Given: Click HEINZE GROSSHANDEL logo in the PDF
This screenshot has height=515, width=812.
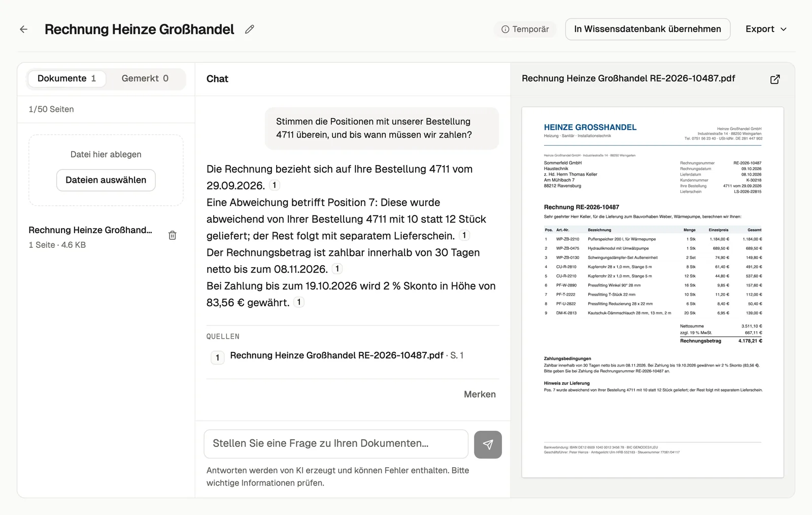Looking at the screenshot, I should [x=590, y=127].
